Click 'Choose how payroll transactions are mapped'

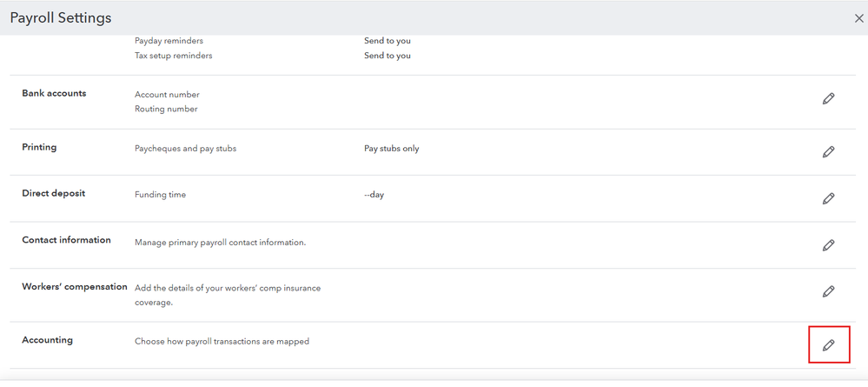[x=222, y=341]
